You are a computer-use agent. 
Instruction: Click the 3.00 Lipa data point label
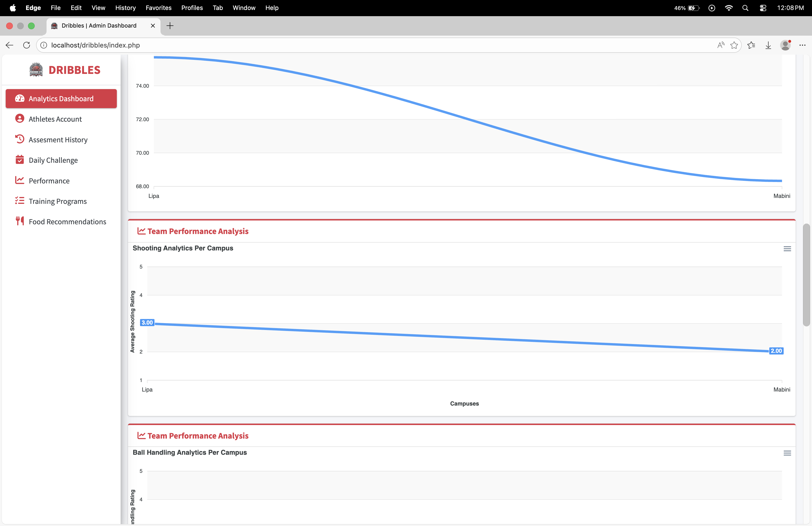point(147,323)
